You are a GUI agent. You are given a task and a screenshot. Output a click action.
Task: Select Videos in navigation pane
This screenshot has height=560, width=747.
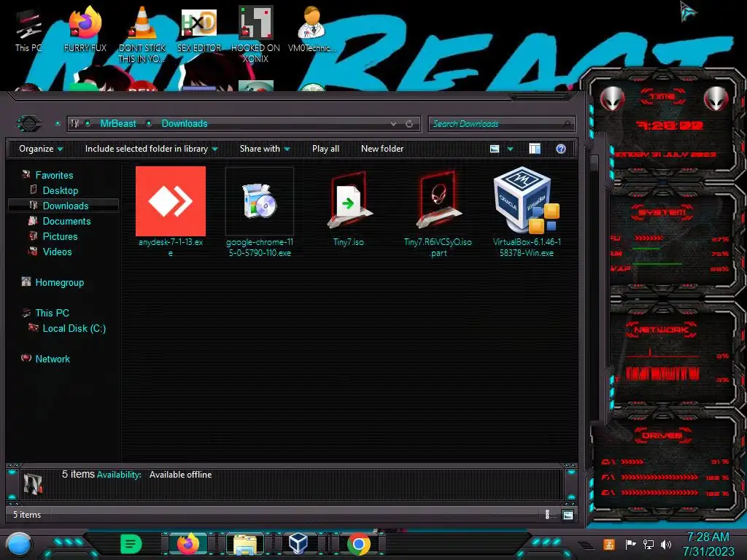click(x=57, y=252)
